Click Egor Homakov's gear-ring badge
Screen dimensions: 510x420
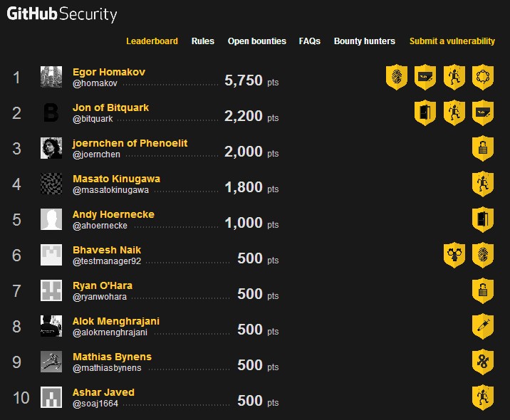pyautogui.click(x=483, y=77)
